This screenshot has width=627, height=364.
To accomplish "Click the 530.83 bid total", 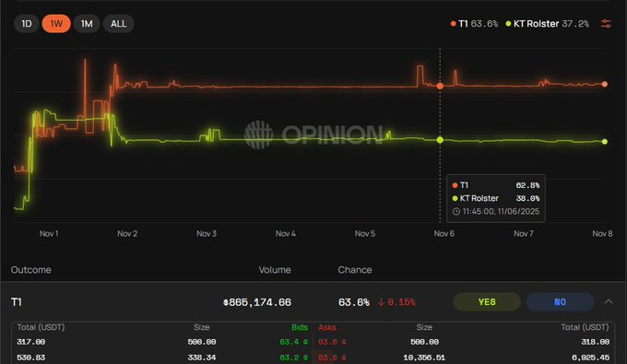I will click(x=30, y=358).
